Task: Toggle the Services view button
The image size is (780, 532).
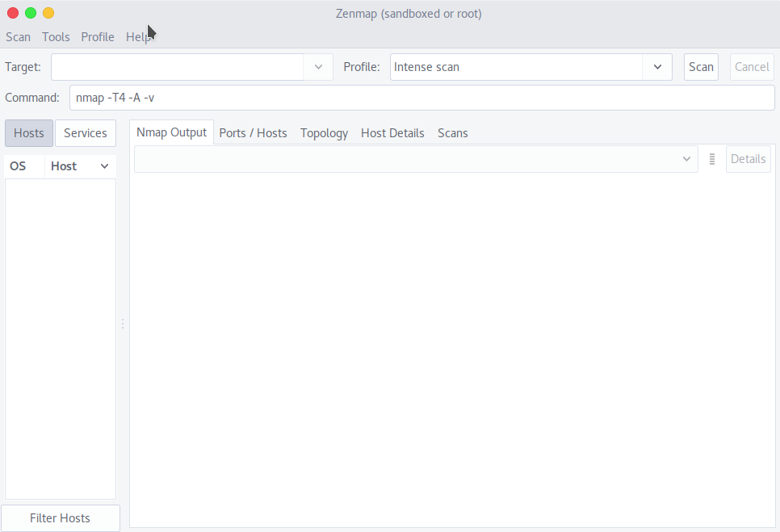Action: click(86, 133)
